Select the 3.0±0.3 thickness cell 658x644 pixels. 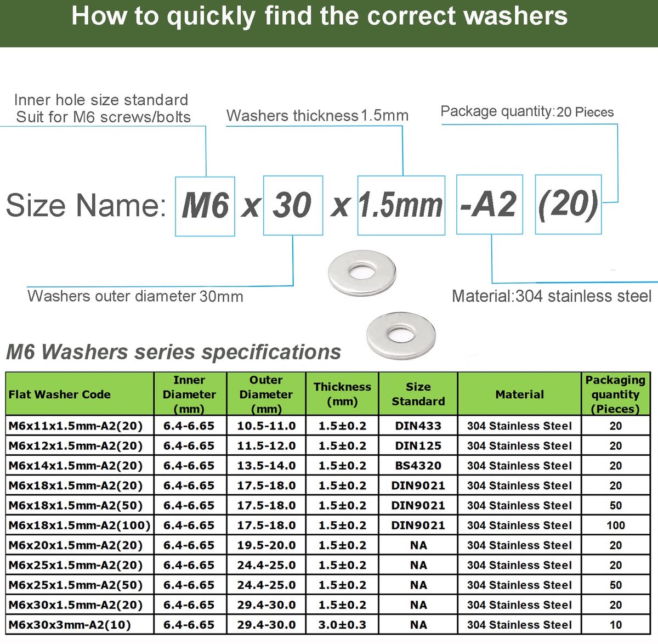(x=342, y=625)
